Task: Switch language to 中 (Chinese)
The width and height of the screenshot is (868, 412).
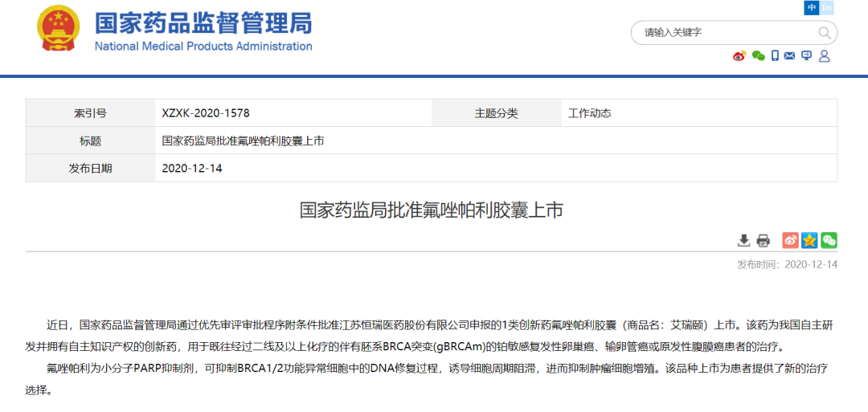Action: coord(812,8)
